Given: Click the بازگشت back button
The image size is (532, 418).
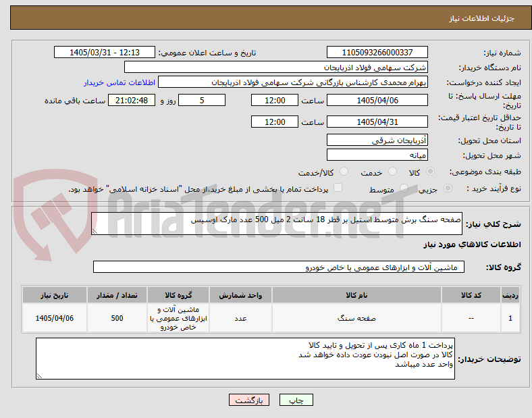Looking at the screenshot, I should (249, 400).
